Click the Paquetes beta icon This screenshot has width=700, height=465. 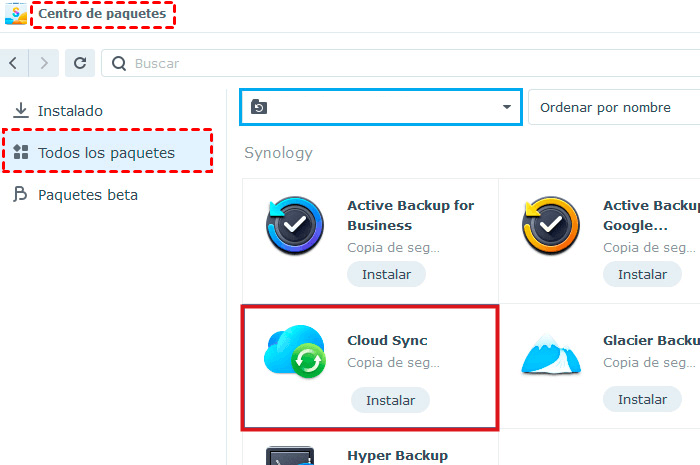click(x=20, y=195)
